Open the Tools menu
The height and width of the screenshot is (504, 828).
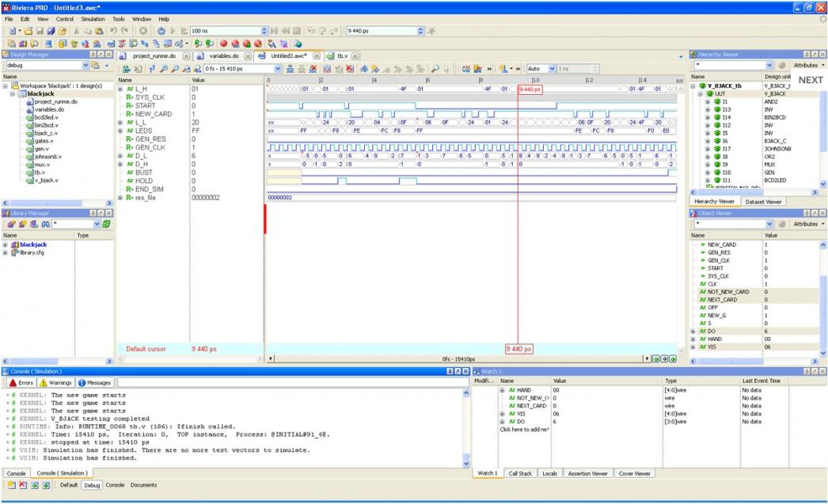click(x=119, y=19)
